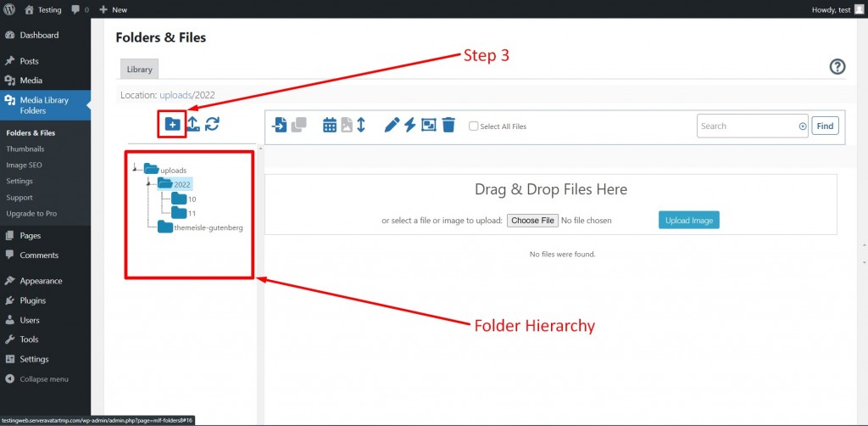Click the Choose File button
868x426 pixels.
tap(532, 220)
